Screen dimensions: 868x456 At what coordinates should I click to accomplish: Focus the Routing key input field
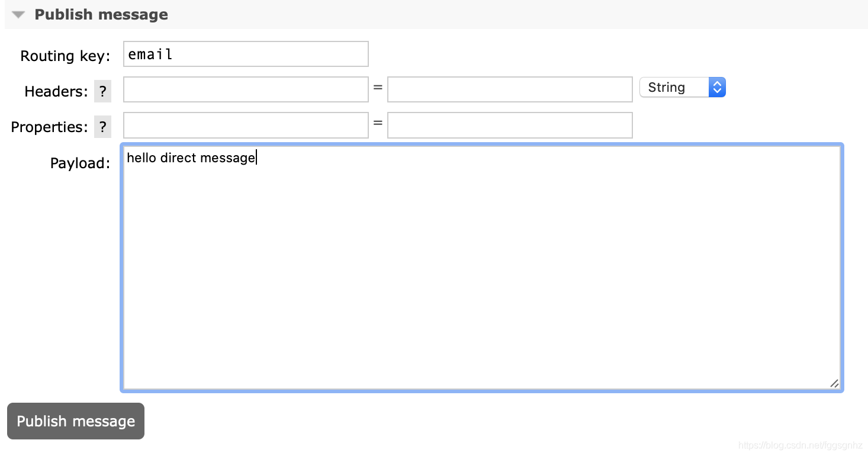246,54
